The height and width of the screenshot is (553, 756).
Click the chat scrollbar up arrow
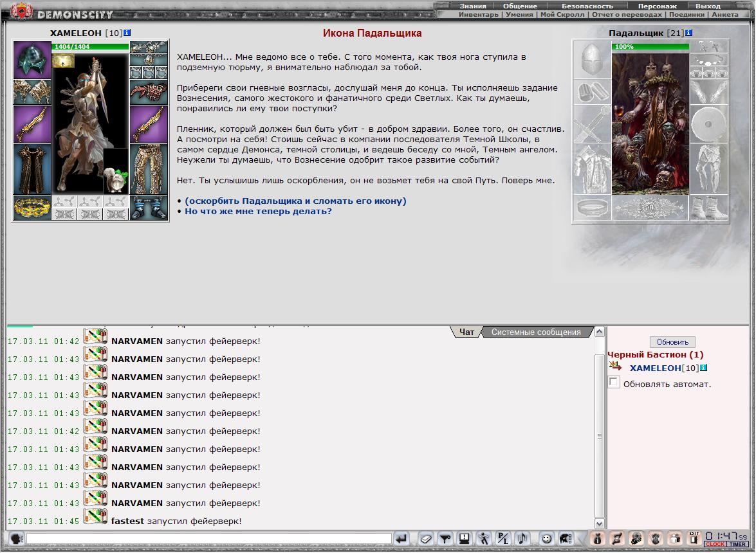point(599,331)
